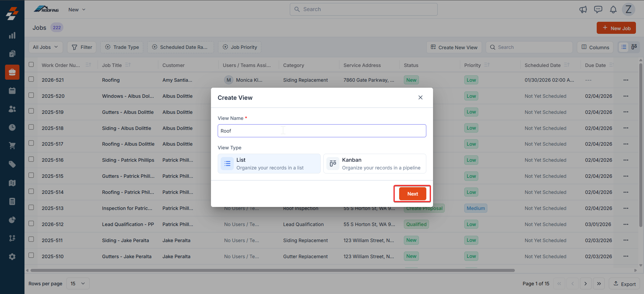The width and height of the screenshot is (644, 294).
Task: Switch to the list layout icon
Action: 624,47
